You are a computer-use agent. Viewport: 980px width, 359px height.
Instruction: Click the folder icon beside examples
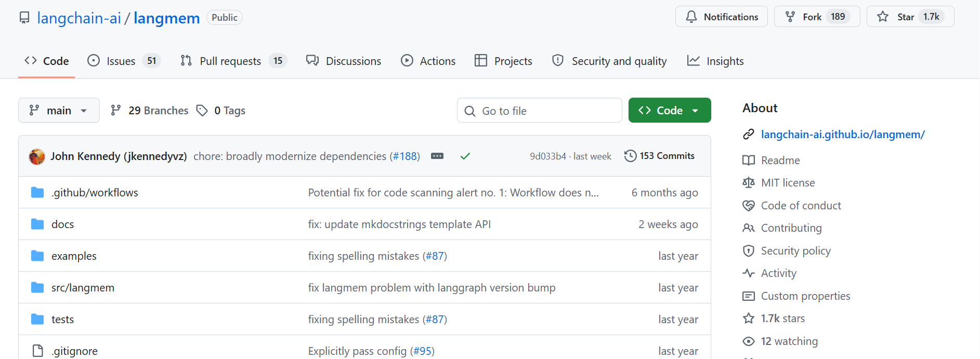37,256
